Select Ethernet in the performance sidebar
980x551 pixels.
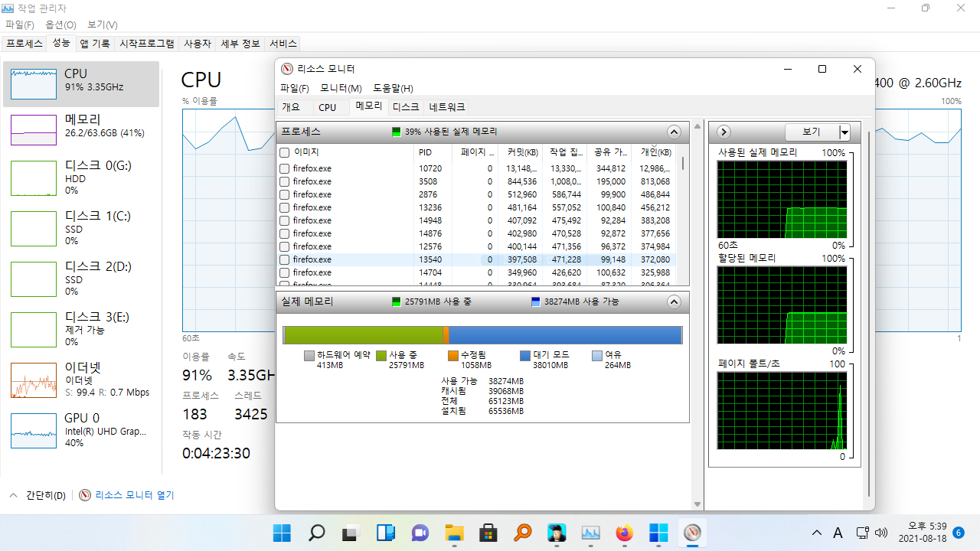(x=81, y=380)
